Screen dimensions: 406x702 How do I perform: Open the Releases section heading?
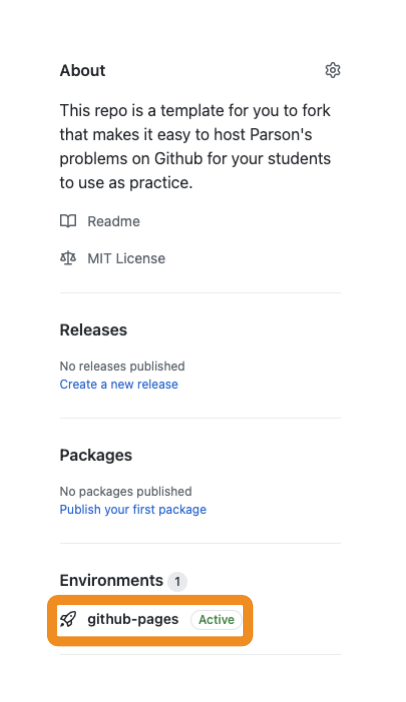point(94,330)
